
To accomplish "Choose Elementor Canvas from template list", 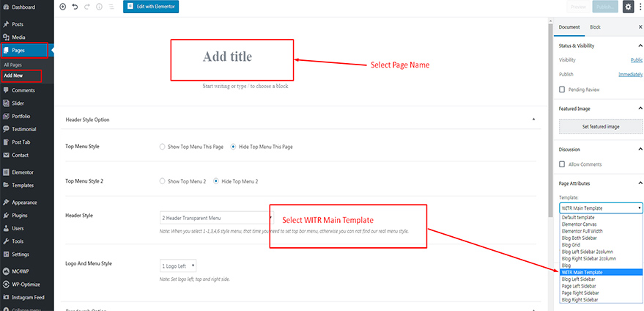I will [x=578, y=224].
